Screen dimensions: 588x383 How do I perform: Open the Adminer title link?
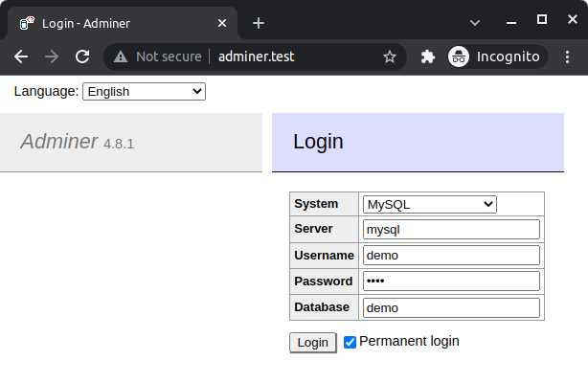(58, 142)
